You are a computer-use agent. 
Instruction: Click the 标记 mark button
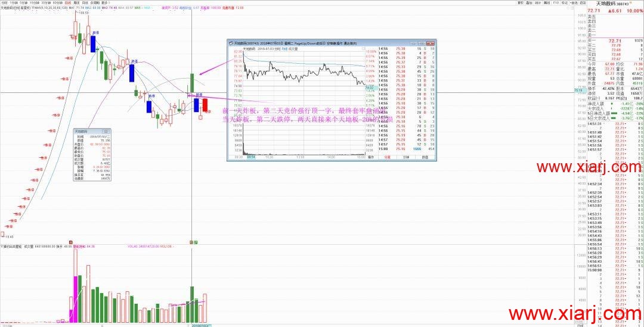coord(564,2)
